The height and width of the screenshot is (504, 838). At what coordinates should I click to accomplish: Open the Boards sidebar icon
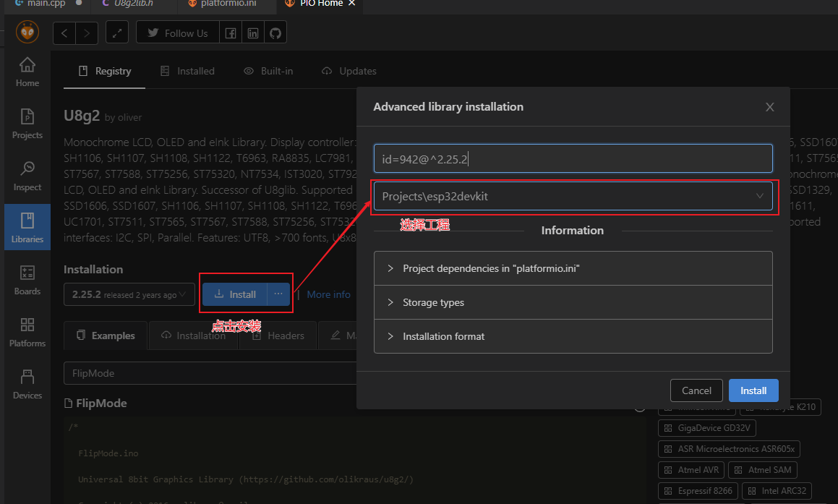click(27, 280)
